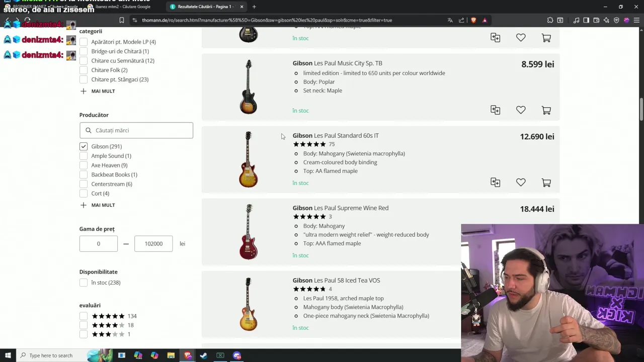The width and height of the screenshot is (644, 362).
Task: Click the Les Paul Music City sunburst guitar image
Action: pyautogui.click(x=249, y=87)
